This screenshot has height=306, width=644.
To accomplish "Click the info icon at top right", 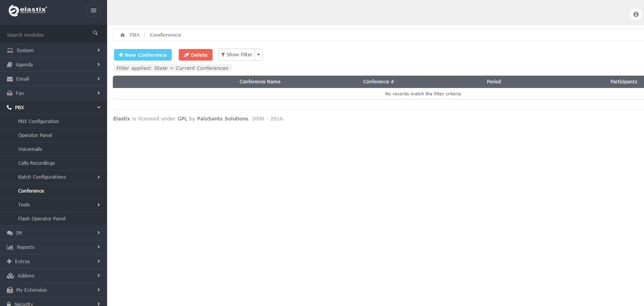I will point(635,14).
